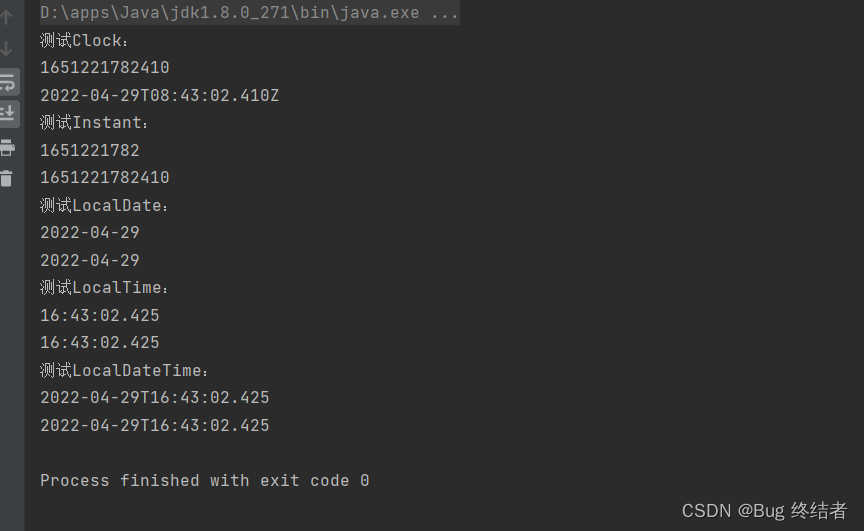Click the Up the stack trace arrow

click(7, 17)
